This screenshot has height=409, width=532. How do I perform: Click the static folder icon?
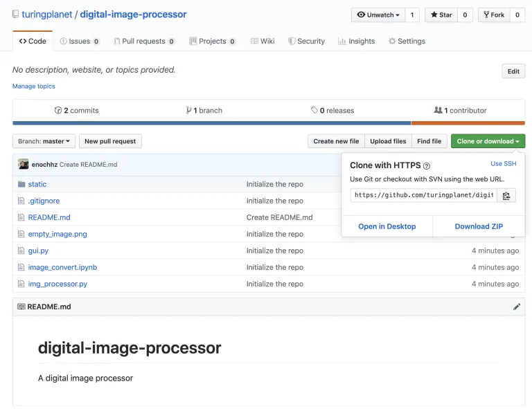pyautogui.click(x=21, y=184)
